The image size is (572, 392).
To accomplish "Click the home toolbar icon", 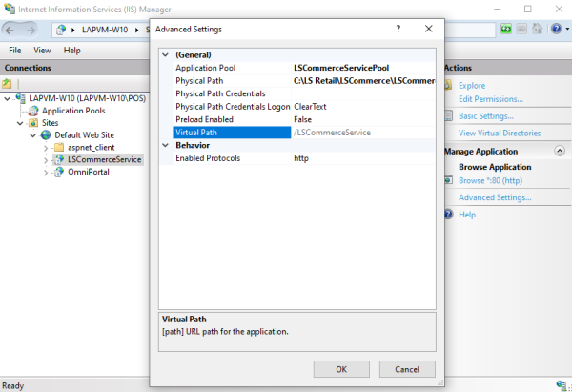I will (538, 29).
